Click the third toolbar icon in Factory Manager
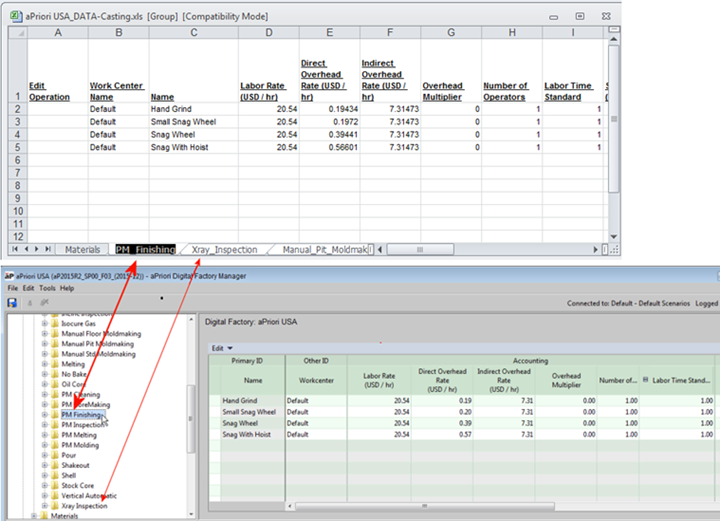 coord(45,303)
